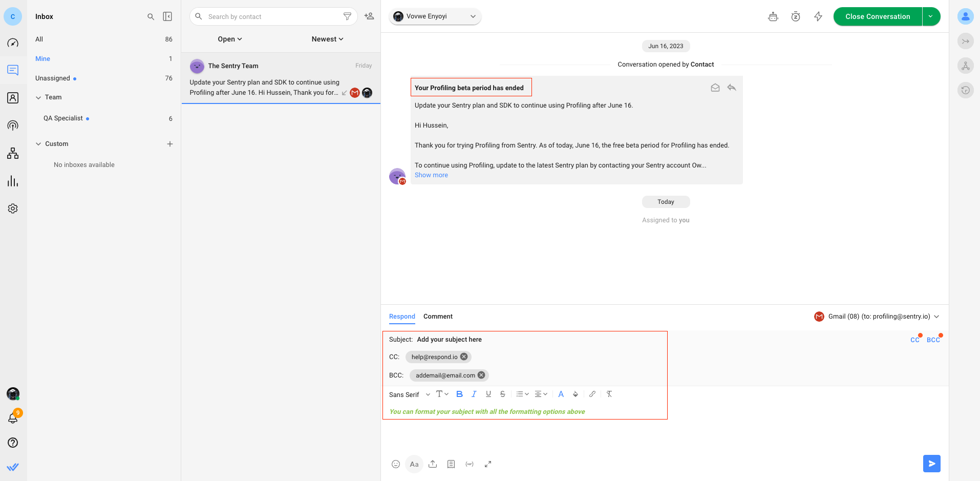The width and height of the screenshot is (980, 481).
Task: Open the text color picker
Action: pos(561,394)
